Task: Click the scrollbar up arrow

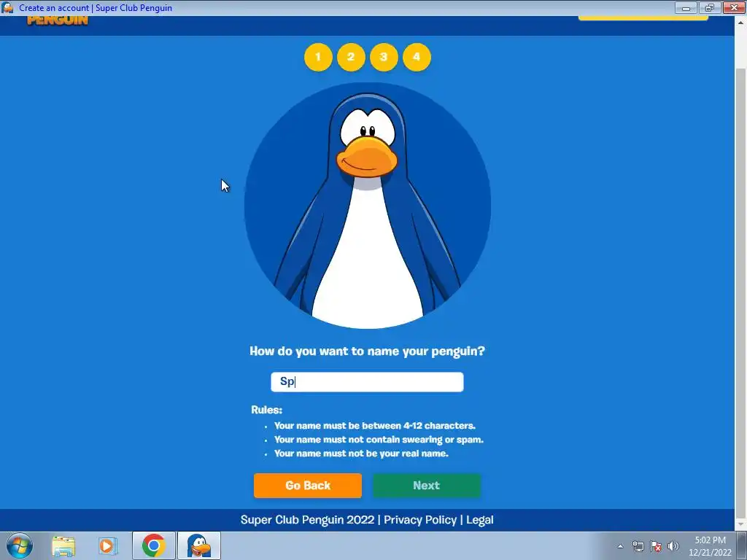Action: point(740,22)
